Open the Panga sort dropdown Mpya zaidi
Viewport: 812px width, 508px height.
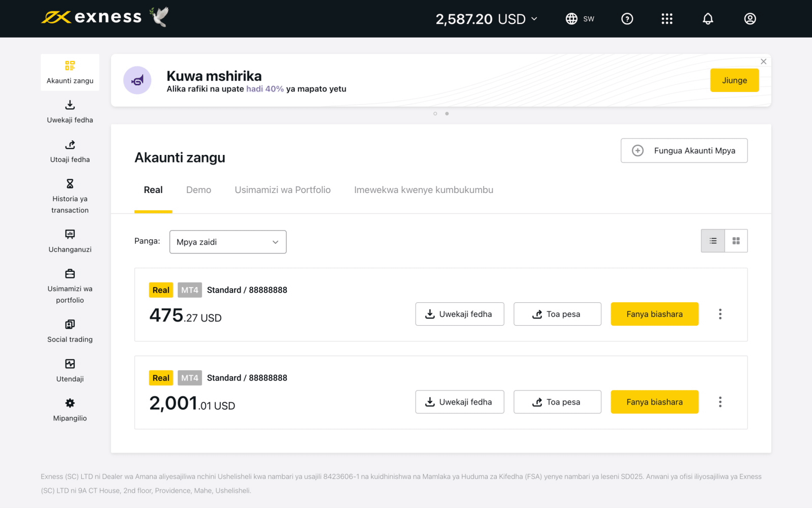click(228, 242)
